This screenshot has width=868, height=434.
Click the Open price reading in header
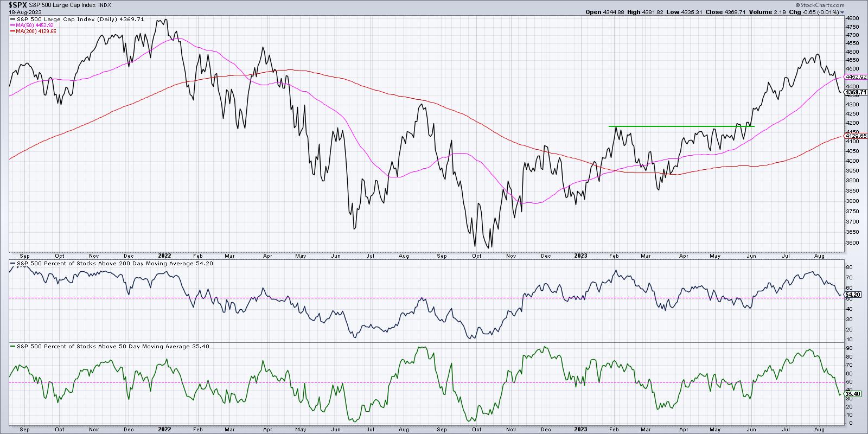(600, 11)
